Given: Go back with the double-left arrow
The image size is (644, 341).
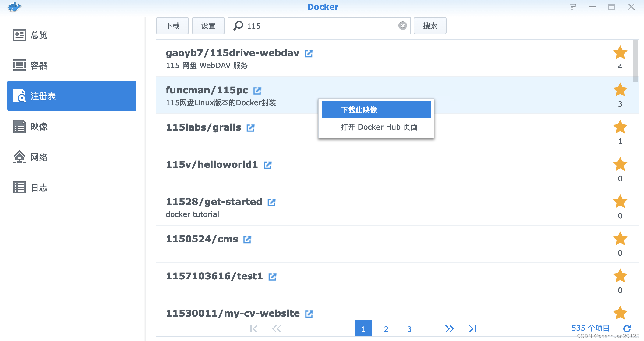Looking at the screenshot, I should [277, 328].
